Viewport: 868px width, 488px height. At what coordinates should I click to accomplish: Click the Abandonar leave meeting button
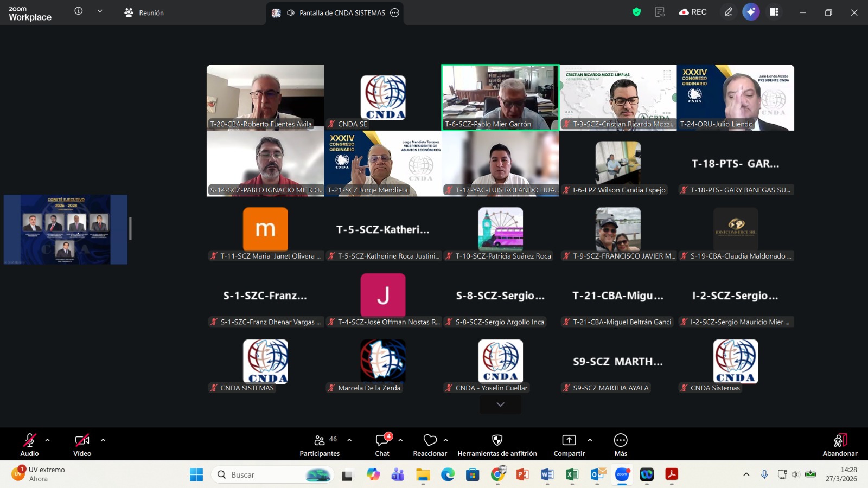click(839, 445)
